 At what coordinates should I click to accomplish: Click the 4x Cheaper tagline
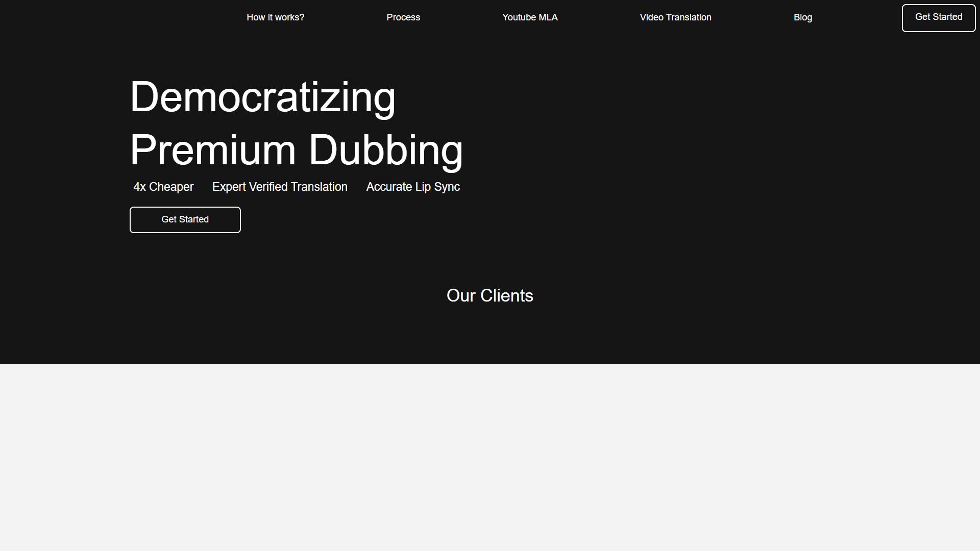click(x=163, y=187)
